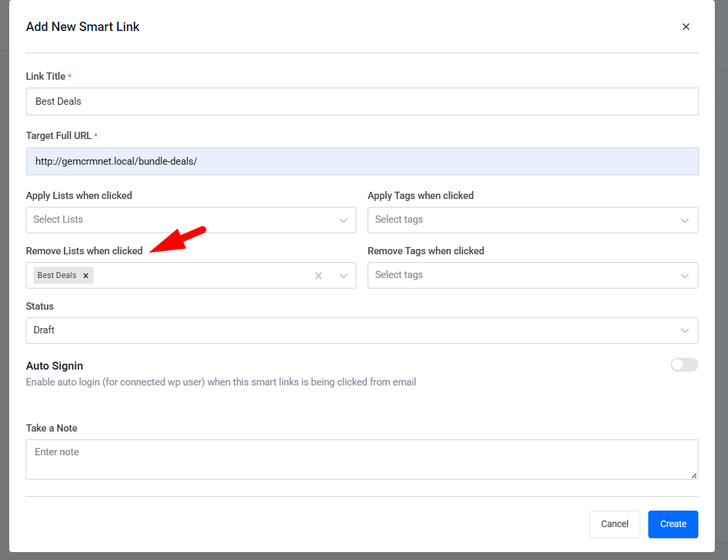Click the Take a Note text area
This screenshot has width=728, height=560.
(x=362, y=459)
